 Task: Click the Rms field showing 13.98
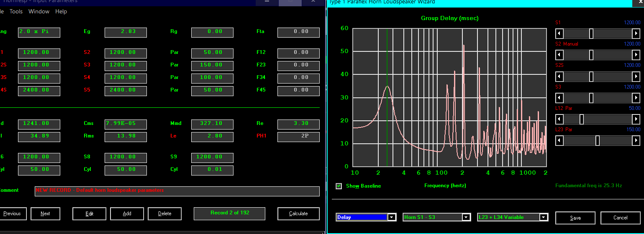126,137
